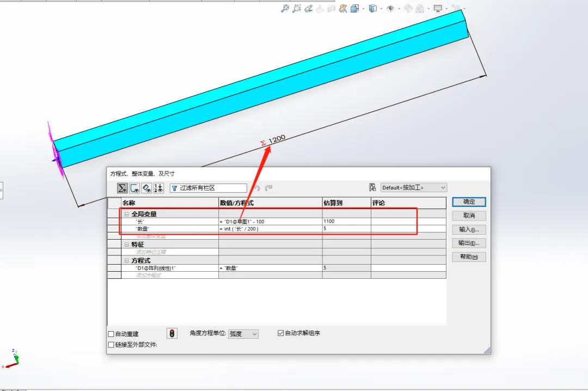Viewport: 588px width, 391px height.
Task: Enable the 自动重建 checkbox
Action: [x=111, y=333]
